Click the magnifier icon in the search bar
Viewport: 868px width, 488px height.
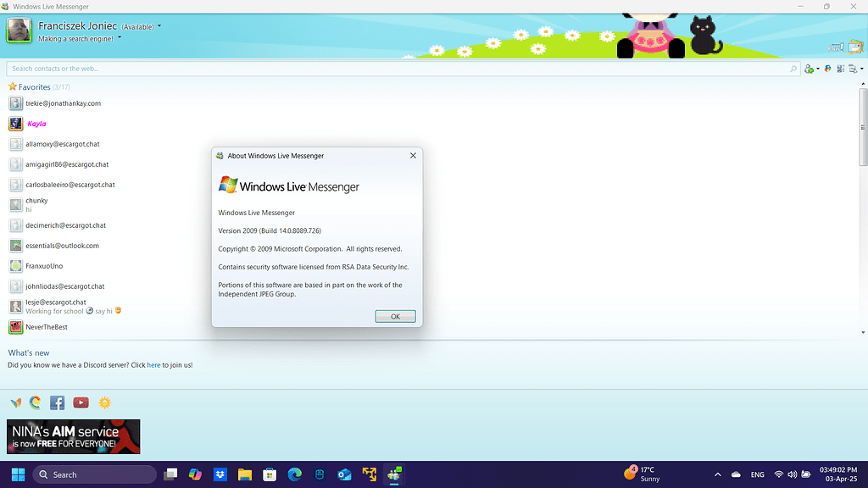[x=792, y=69]
